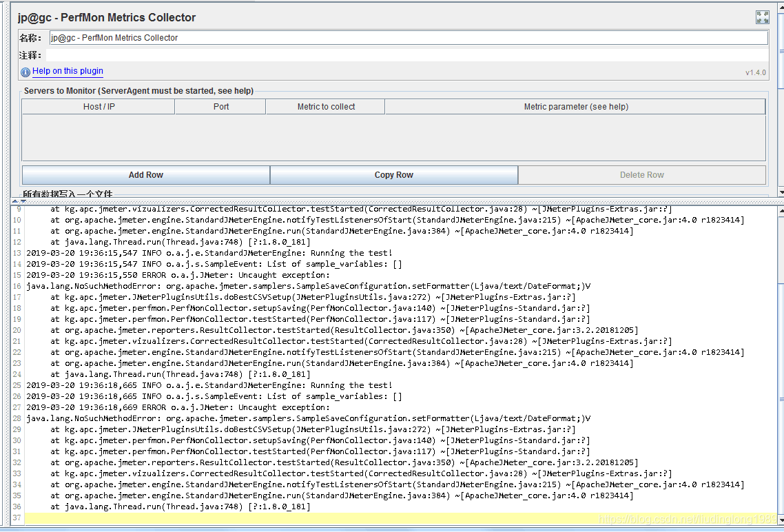The width and height of the screenshot is (784, 532).
Task: Click log line 24 Thread.run entry
Action: pos(180,374)
